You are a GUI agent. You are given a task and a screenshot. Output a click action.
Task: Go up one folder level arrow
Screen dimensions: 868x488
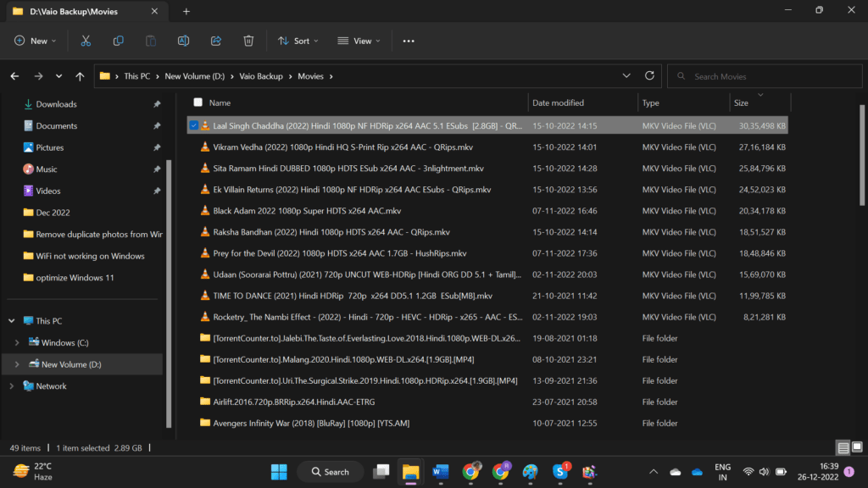click(x=80, y=76)
